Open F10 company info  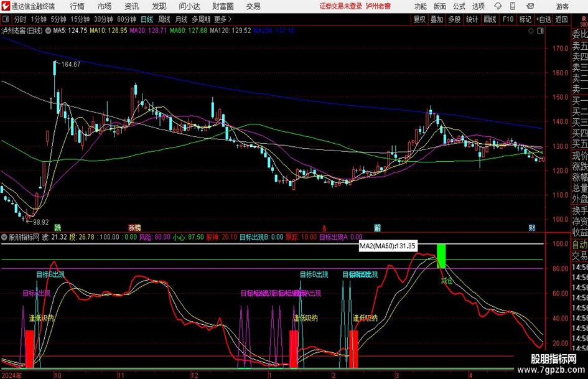pyautogui.click(x=508, y=19)
